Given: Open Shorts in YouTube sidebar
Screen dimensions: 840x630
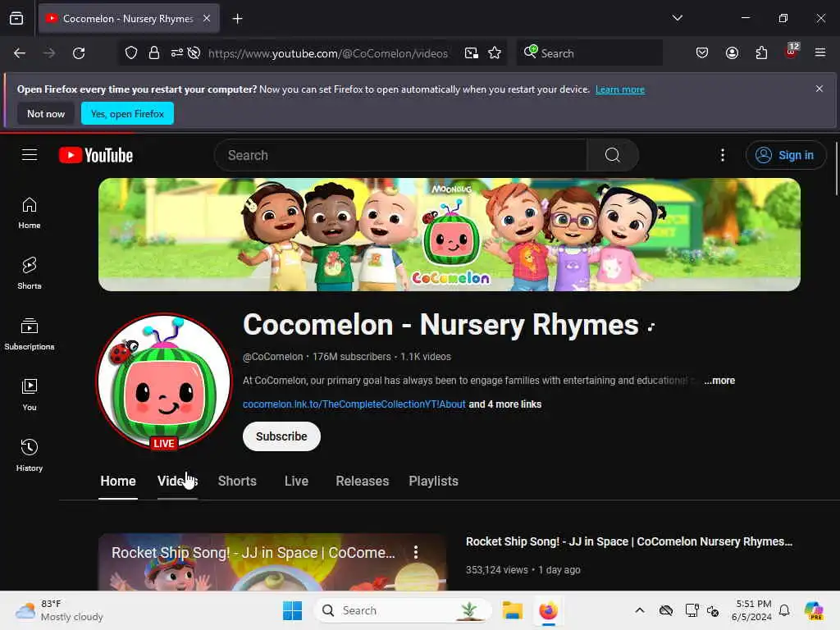Looking at the screenshot, I should click(x=30, y=273).
